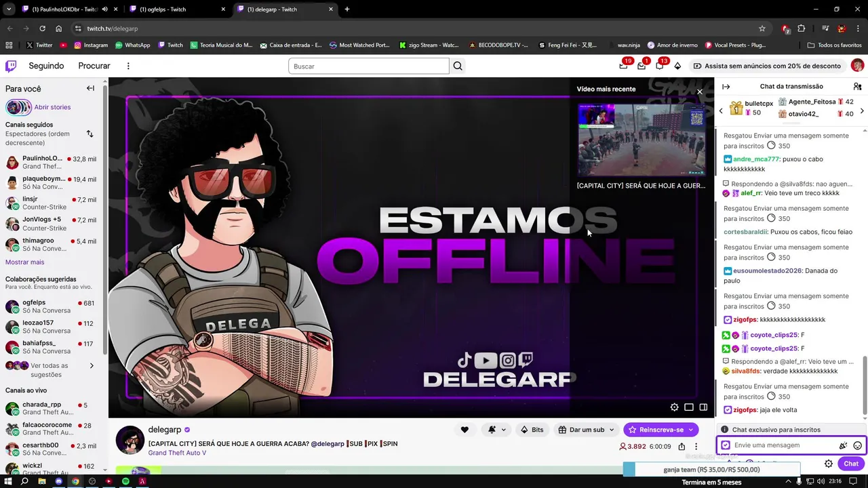Switch to the ogfelps Twitch tab
Viewport: 868px width, 488px height.
click(x=178, y=9)
